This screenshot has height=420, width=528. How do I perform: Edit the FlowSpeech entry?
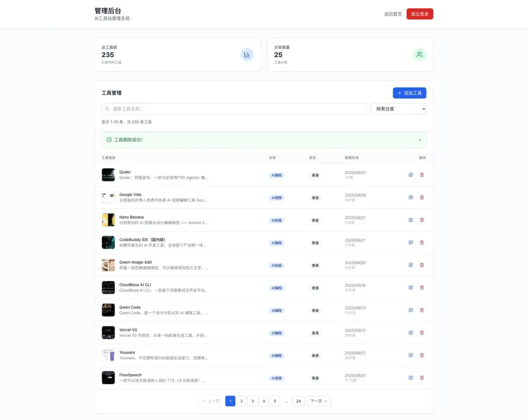coord(411,378)
